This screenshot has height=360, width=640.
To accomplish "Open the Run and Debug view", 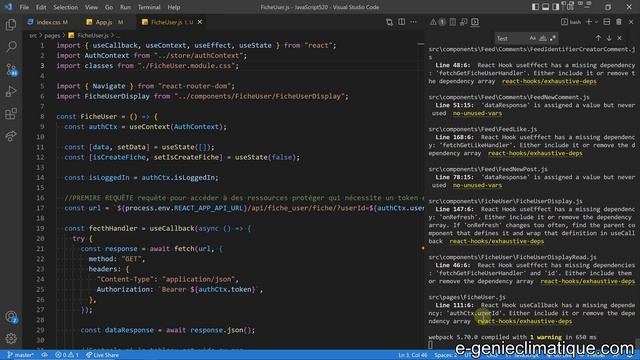I will [x=11, y=91].
